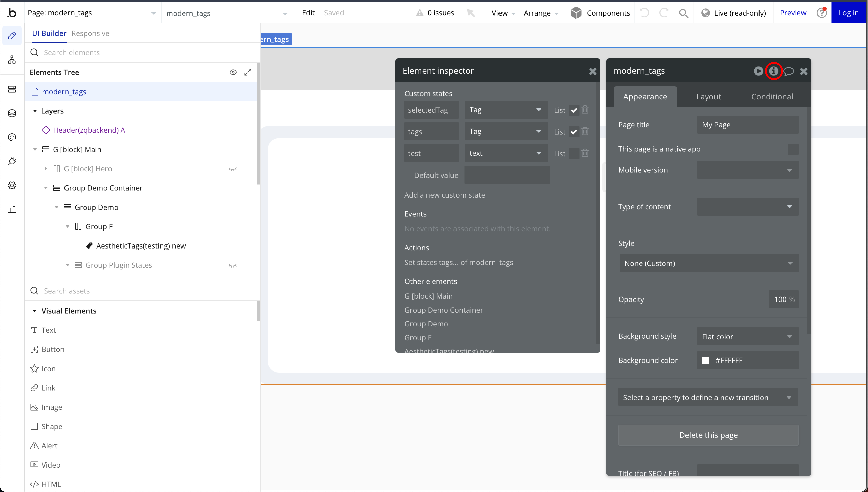Click the Page title input field
This screenshot has height=492, width=868.
point(748,125)
